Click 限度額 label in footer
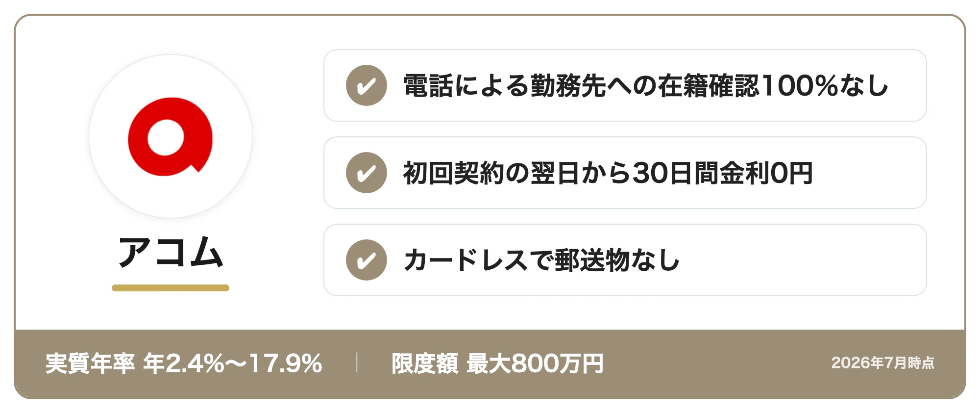The width and height of the screenshot is (980, 413). click(x=425, y=363)
